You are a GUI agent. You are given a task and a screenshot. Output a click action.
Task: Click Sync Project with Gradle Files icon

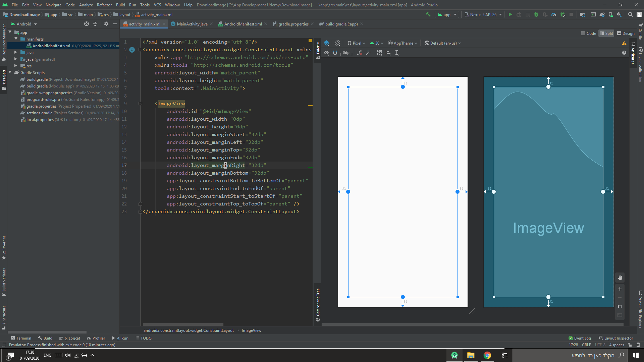(x=602, y=14)
